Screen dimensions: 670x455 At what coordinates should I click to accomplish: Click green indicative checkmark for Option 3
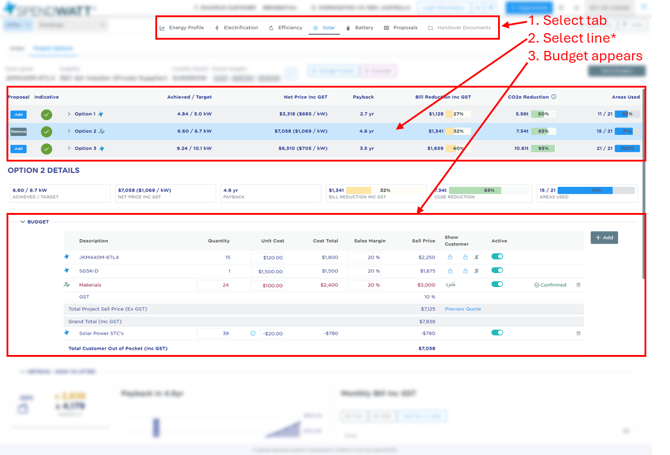click(46, 149)
